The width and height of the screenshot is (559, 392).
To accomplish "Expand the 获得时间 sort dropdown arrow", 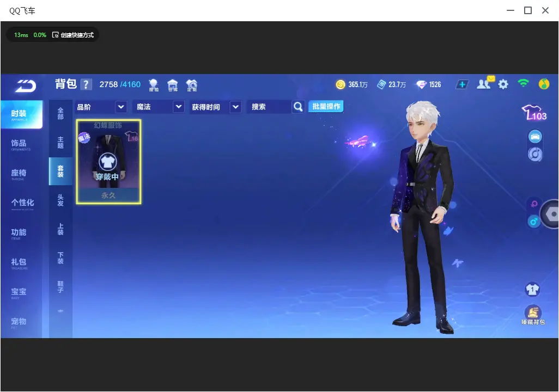I will coord(236,107).
